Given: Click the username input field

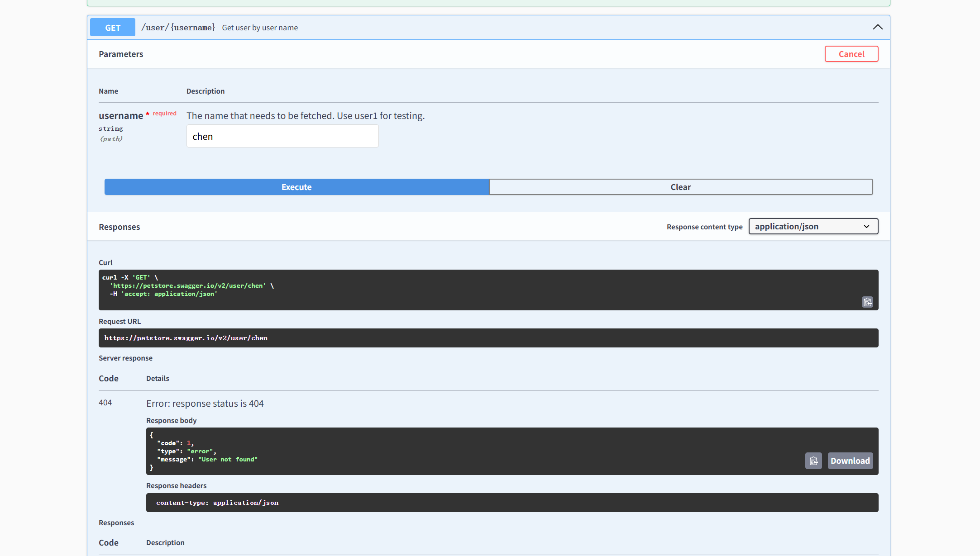Looking at the screenshot, I should coord(282,137).
